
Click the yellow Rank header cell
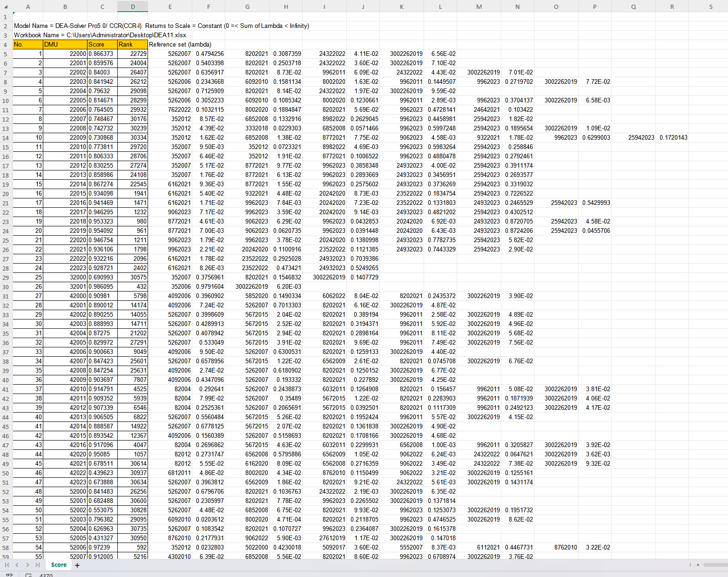pos(133,45)
